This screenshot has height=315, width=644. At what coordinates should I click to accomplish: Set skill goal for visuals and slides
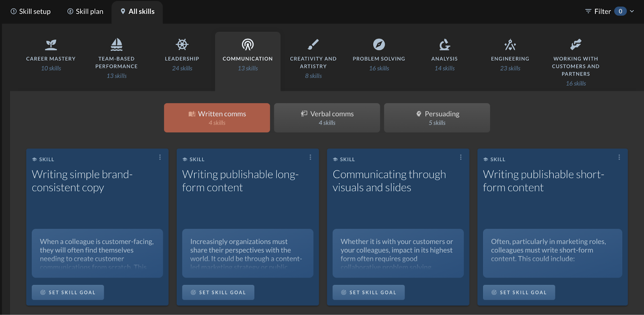(x=368, y=292)
